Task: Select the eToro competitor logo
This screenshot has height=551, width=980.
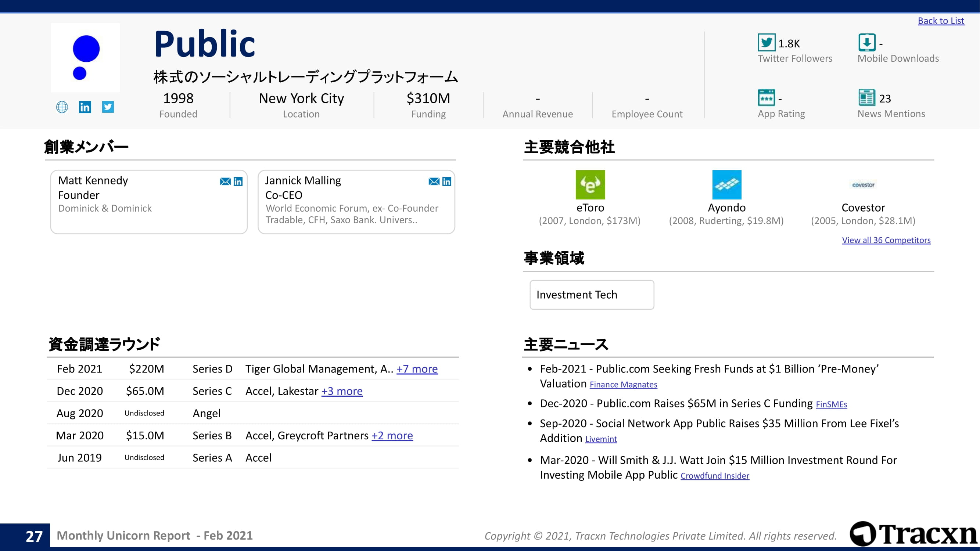Action: coord(590,185)
